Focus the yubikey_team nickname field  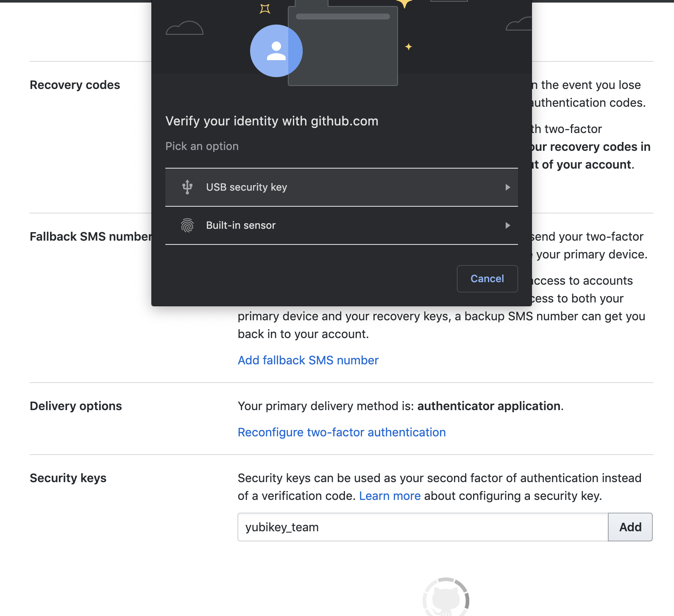pyautogui.click(x=423, y=527)
